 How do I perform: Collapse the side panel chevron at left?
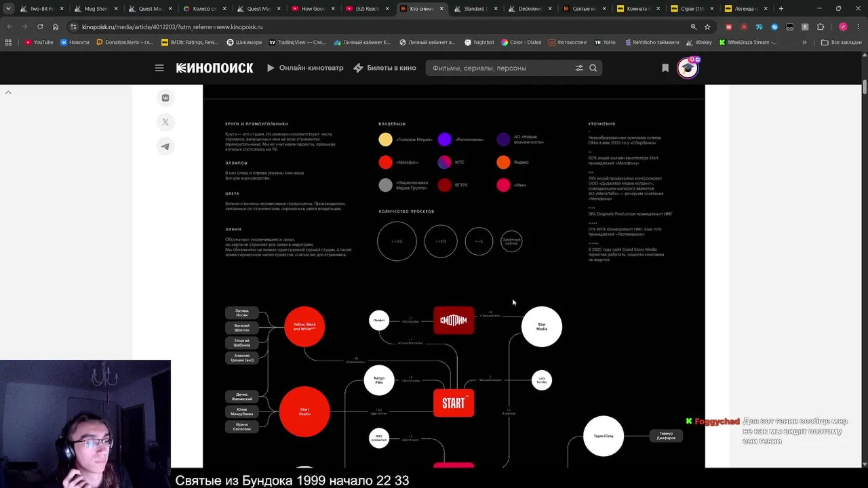(8, 92)
